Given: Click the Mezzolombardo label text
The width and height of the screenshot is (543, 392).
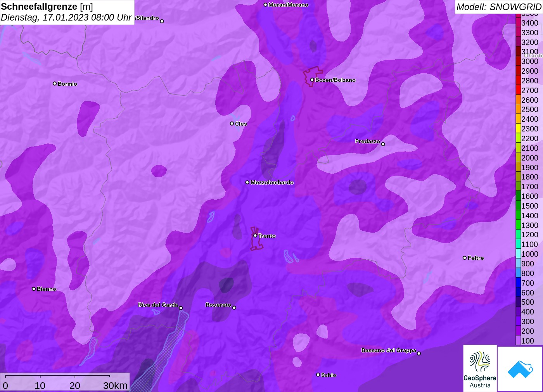Looking at the screenshot, I should point(272,182).
